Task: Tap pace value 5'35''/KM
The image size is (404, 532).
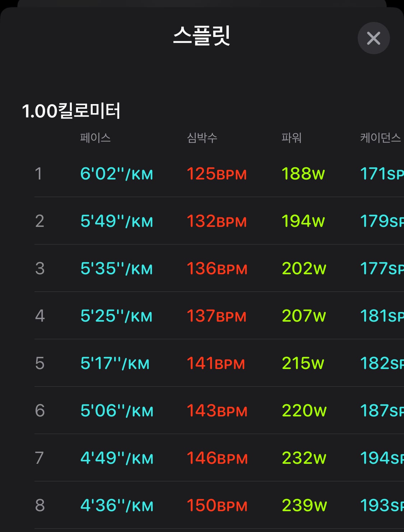Action: click(x=117, y=269)
